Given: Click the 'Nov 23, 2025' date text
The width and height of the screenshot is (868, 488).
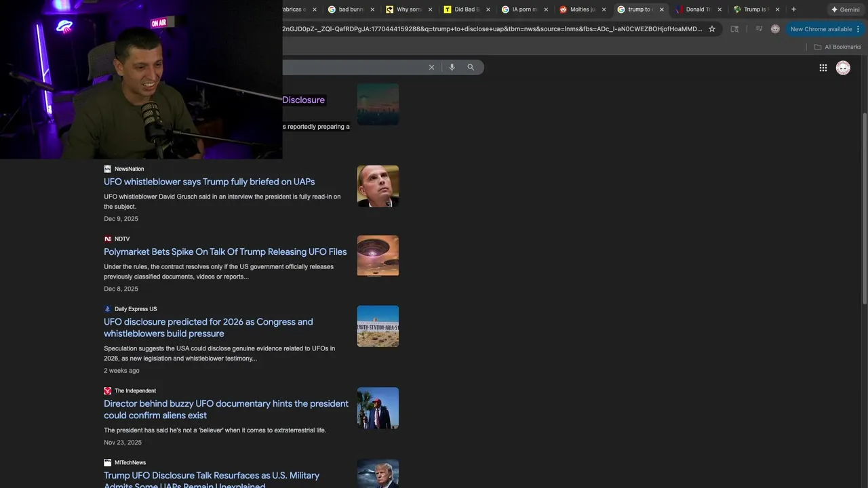Looking at the screenshot, I should tap(123, 443).
